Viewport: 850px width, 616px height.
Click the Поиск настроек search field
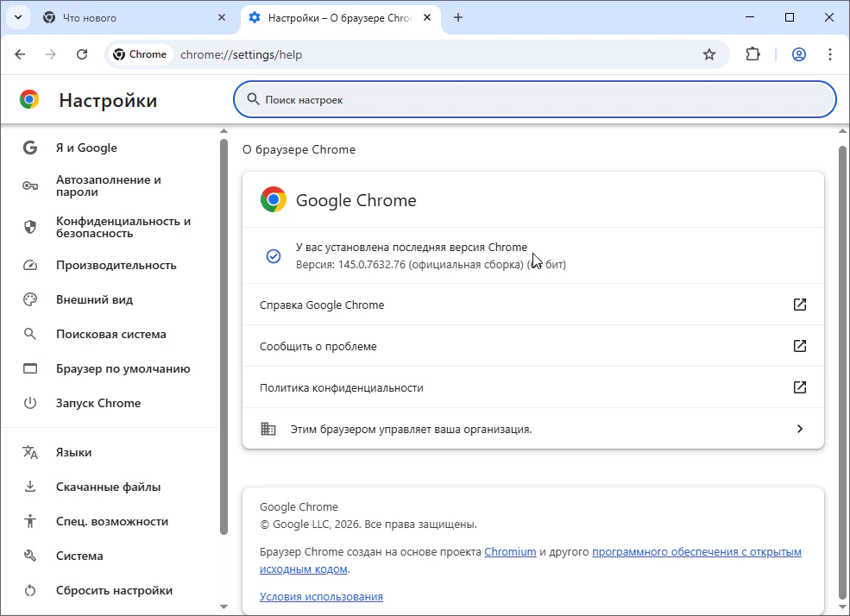tap(535, 100)
